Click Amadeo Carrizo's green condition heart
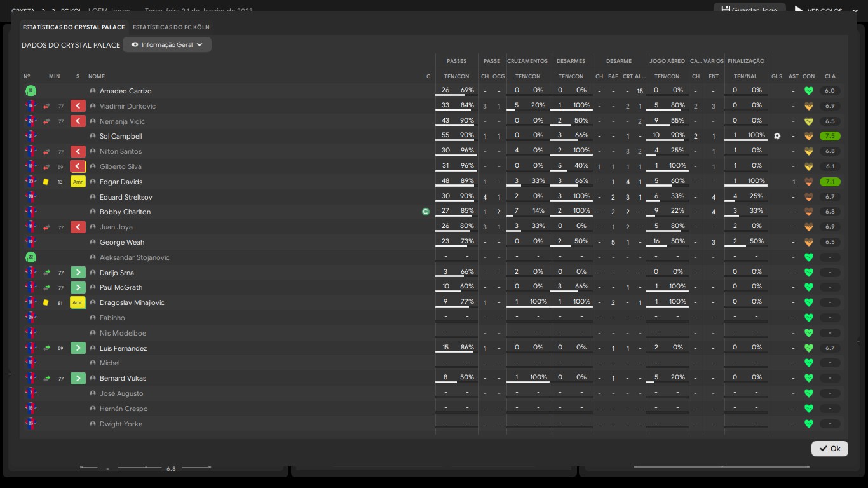 point(809,91)
